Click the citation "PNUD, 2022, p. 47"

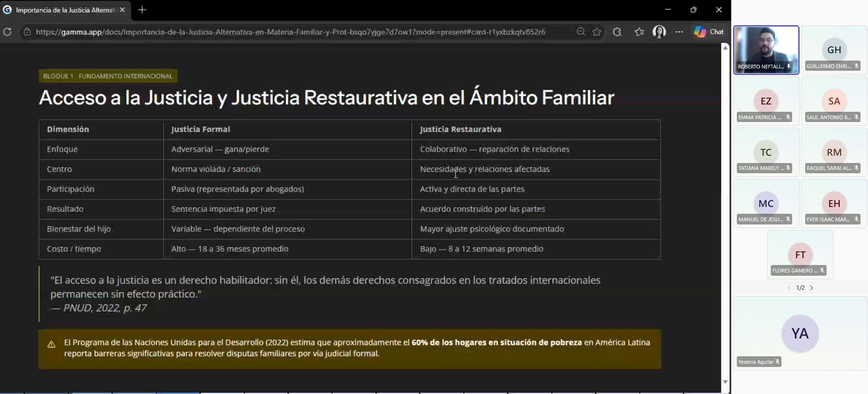click(105, 308)
